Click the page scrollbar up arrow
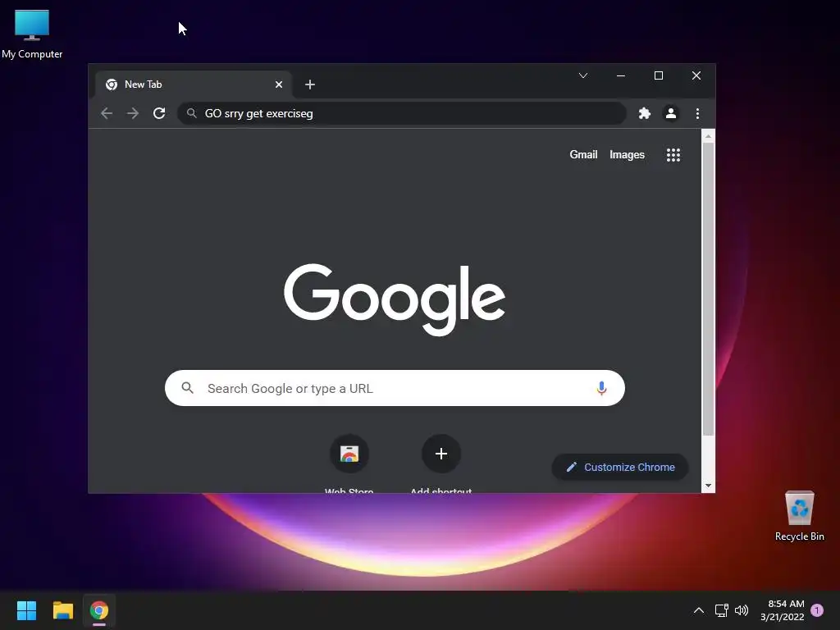 [708, 137]
